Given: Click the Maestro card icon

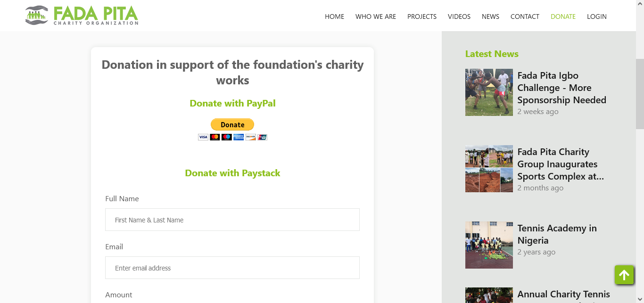Looking at the screenshot, I should tap(227, 137).
